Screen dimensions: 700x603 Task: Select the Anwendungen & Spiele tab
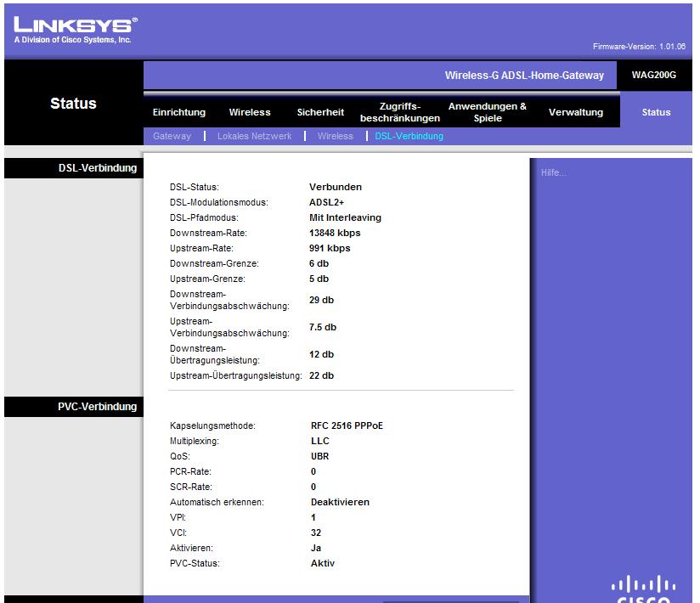(x=488, y=112)
